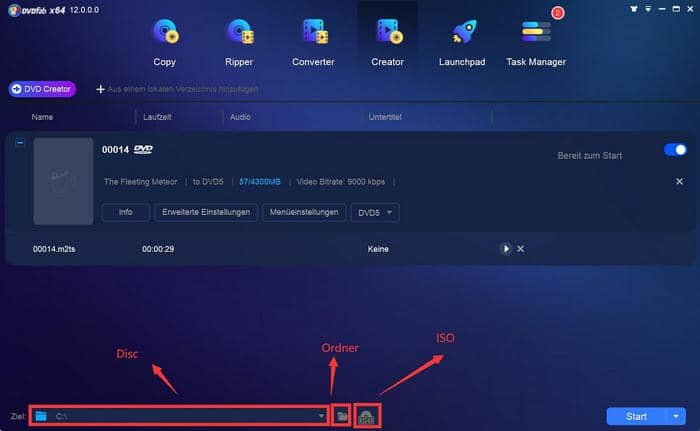Switch to the Converter module
Image resolution: width=700 pixels, height=431 pixels.
coord(313,42)
